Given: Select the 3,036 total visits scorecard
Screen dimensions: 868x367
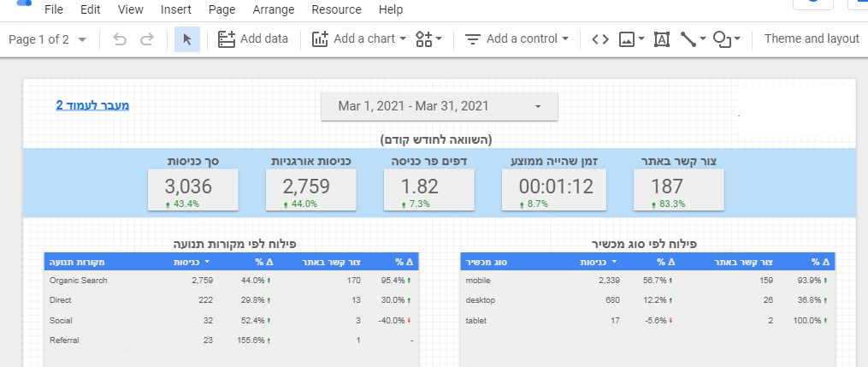Looking at the screenshot, I should (x=192, y=190).
